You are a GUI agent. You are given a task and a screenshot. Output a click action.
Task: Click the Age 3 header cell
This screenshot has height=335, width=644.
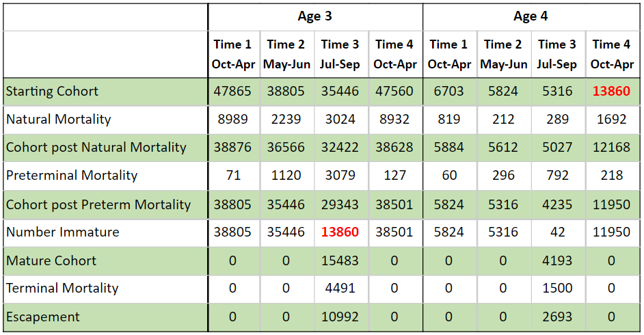(315, 17)
